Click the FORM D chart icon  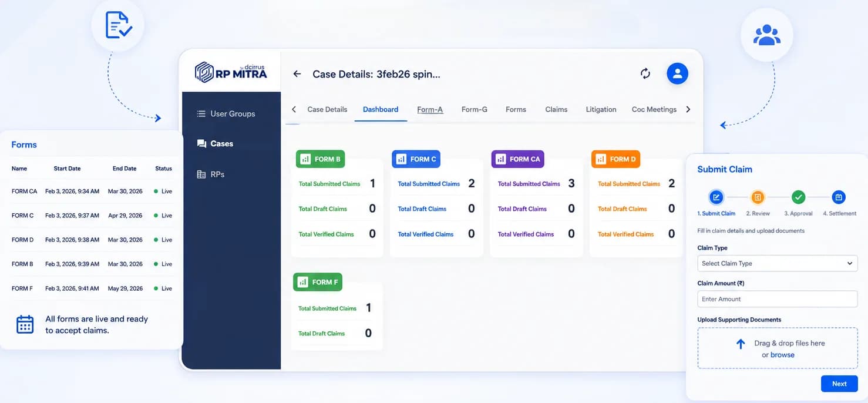point(600,159)
